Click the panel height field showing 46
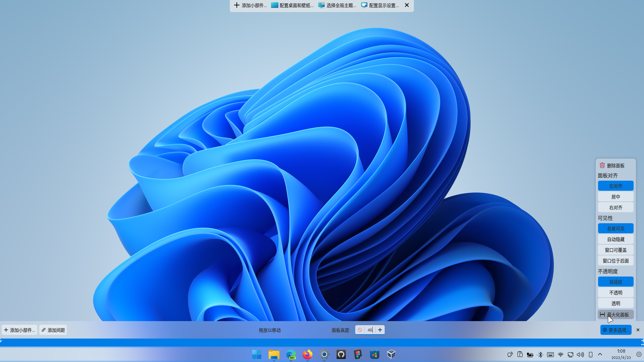This screenshot has width=644, height=362. click(370, 330)
